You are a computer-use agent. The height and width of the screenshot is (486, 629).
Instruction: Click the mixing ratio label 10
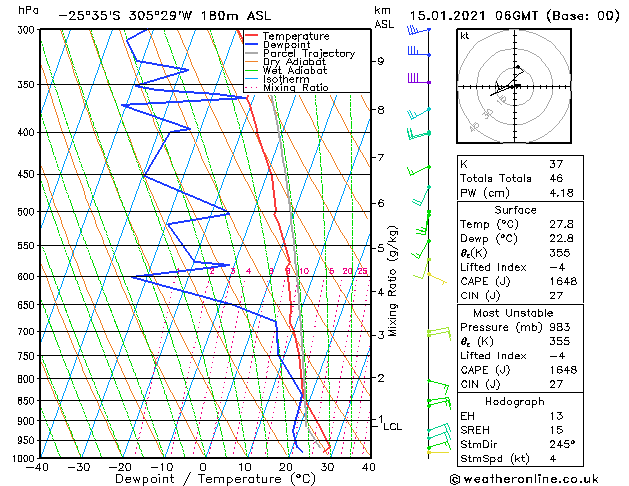(x=304, y=271)
